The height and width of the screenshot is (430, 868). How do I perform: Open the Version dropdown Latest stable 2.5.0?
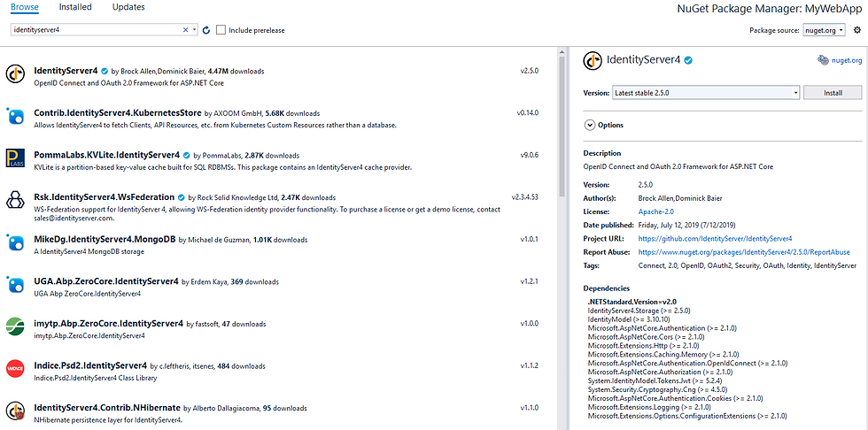coord(706,93)
